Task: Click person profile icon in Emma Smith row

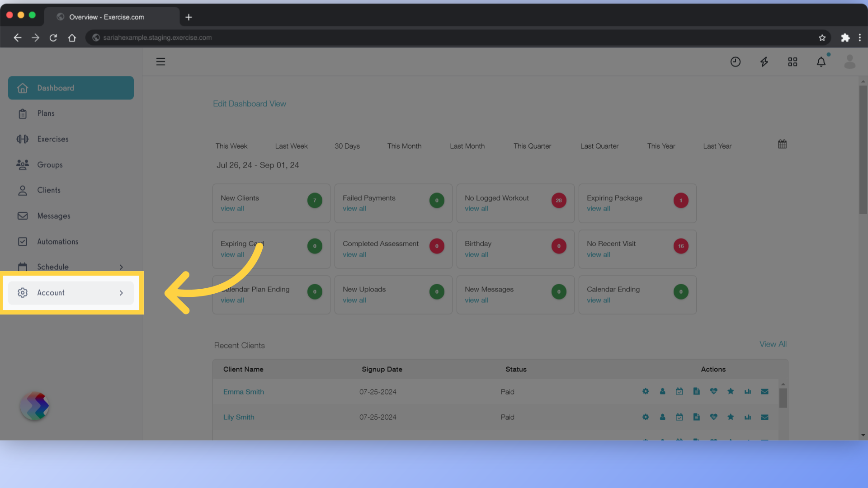Action: (x=662, y=391)
